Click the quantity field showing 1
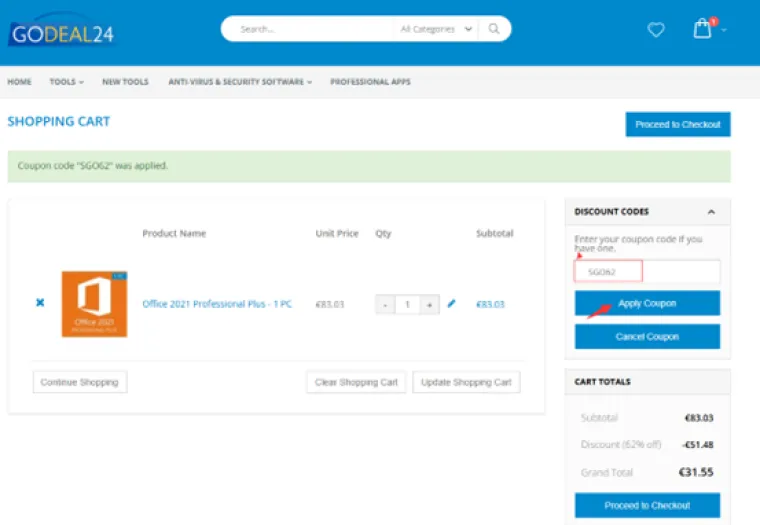The height and width of the screenshot is (525, 760). pyautogui.click(x=407, y=304)
